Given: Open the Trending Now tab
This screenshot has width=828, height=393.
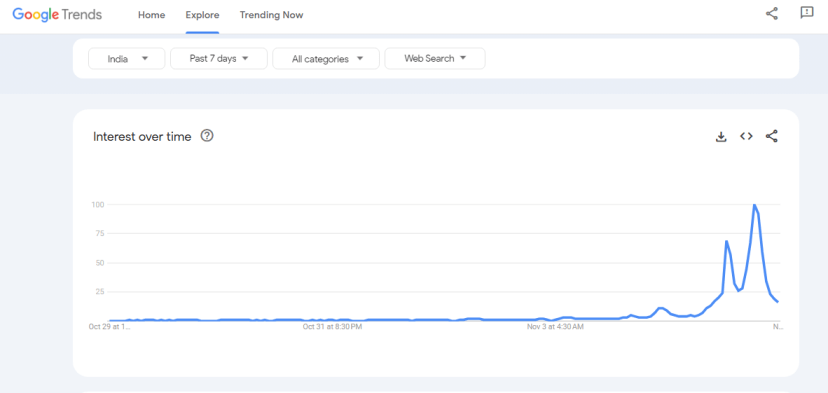Looking at the screenshot, I should click(x=271, y=15).
